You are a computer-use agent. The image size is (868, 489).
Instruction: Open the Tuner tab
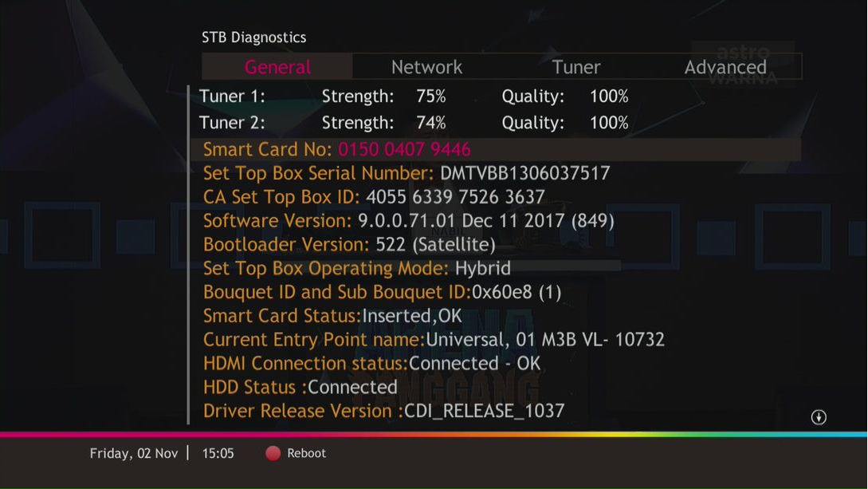(575, 67)
